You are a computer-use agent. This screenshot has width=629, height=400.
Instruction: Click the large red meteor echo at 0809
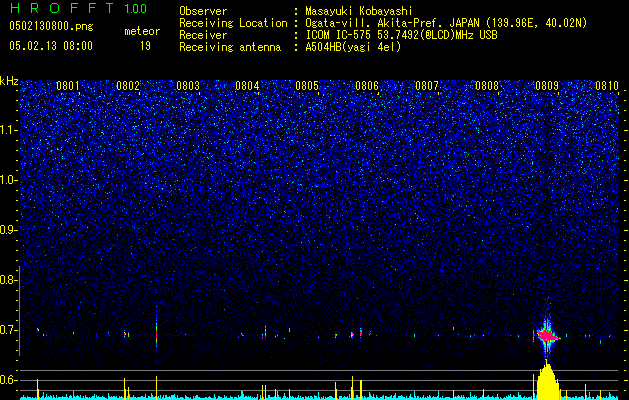(547, 335)
